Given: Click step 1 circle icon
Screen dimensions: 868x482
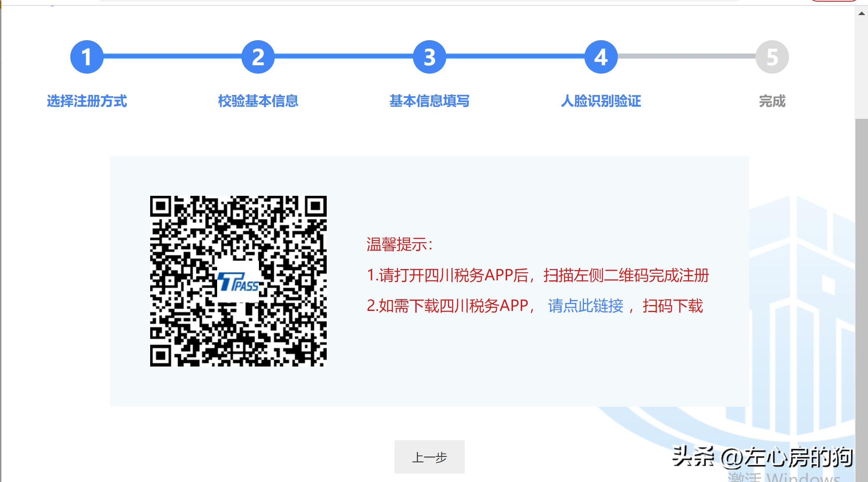Looking at the screenshot, I should click(87, 57).
